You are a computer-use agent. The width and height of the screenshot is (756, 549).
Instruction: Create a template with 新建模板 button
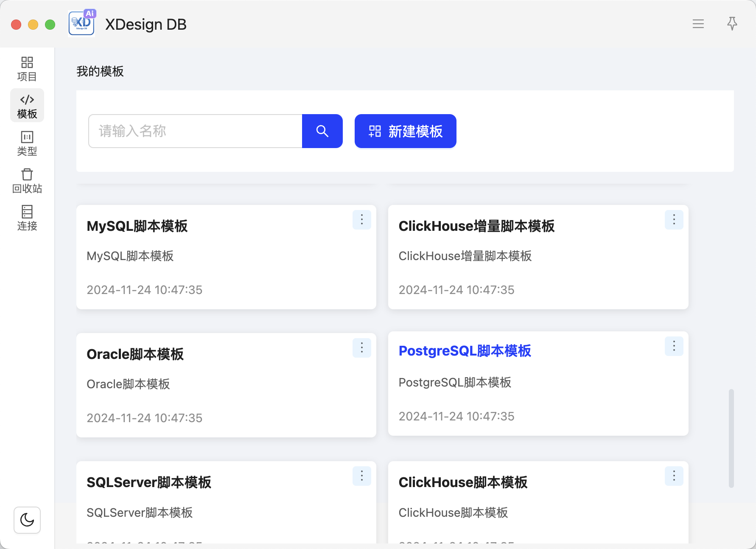[x=406, y=131]
